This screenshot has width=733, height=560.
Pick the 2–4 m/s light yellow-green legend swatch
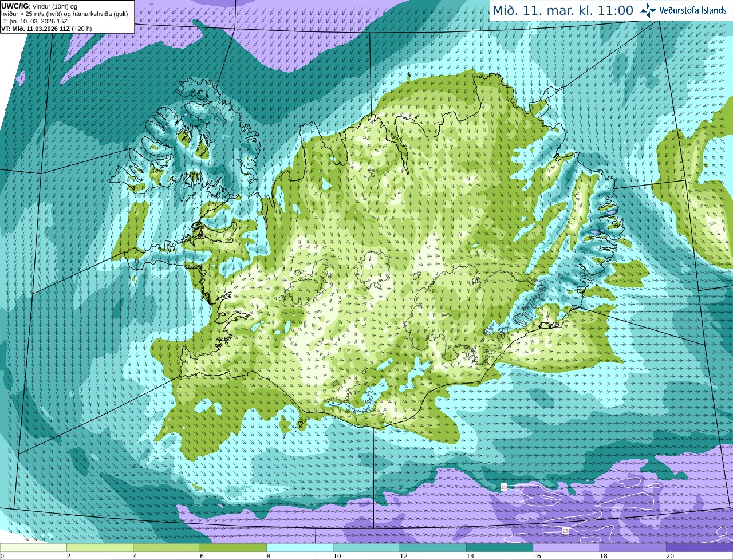[x=100, y=547]
